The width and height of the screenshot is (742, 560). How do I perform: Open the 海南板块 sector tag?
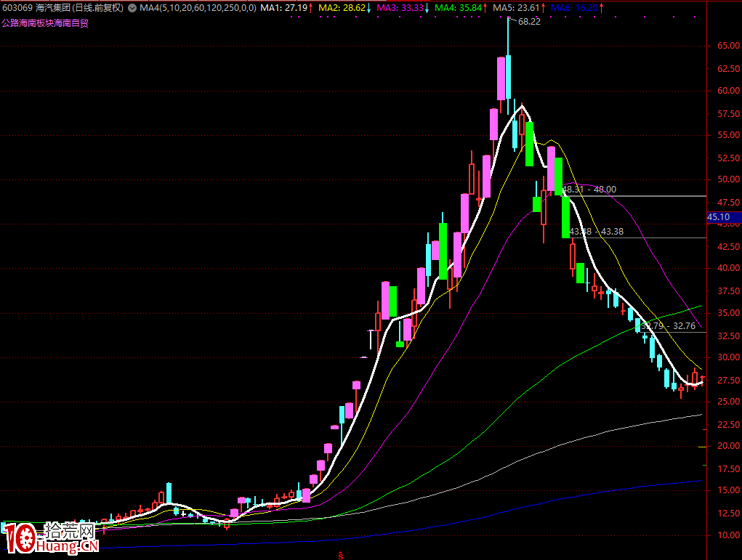tap(36, 23)
